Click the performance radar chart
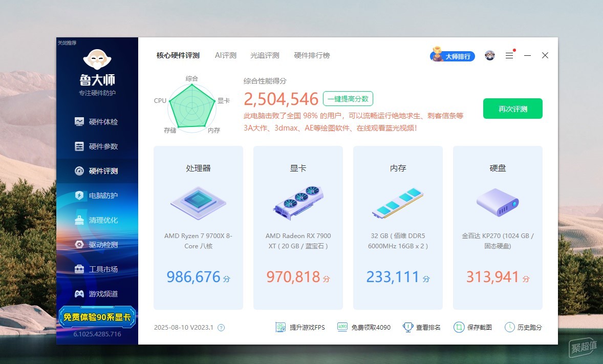This screenshot has height=364, width=603. click(191, 108)
